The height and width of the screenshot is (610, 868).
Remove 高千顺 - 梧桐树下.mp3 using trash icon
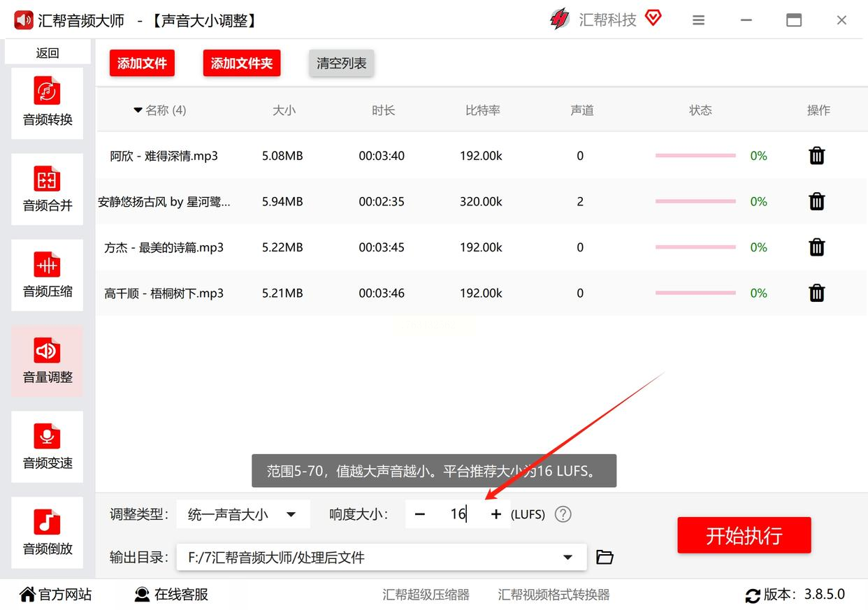coord(816,293)
